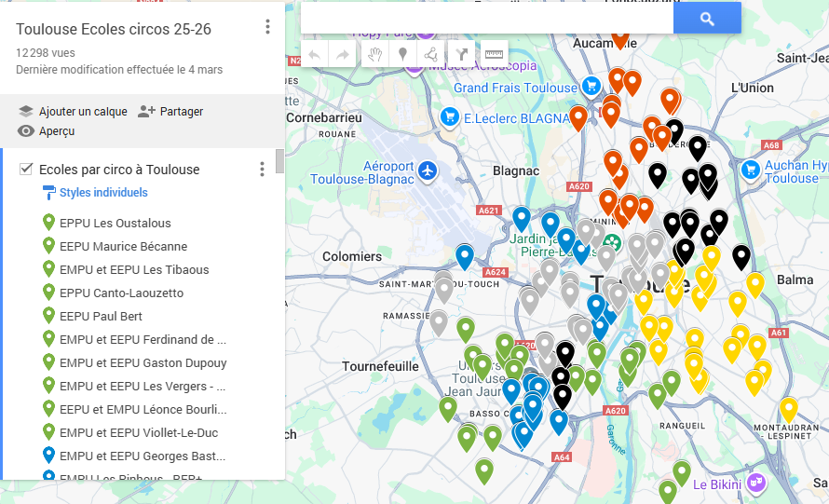This screenshot has width=829, height=504.
Task: Select EEPU Paul Bert list entry
Action: tap(102, 317)
